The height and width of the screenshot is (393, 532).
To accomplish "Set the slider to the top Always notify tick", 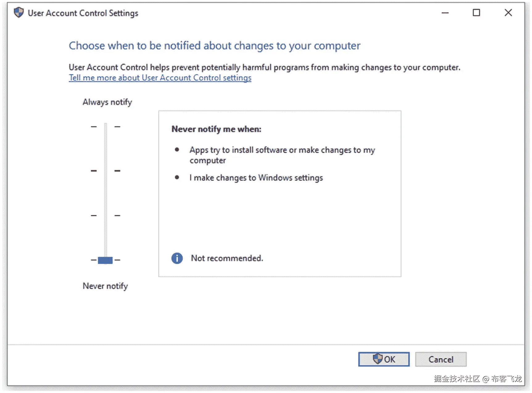I will pos(105,126).
